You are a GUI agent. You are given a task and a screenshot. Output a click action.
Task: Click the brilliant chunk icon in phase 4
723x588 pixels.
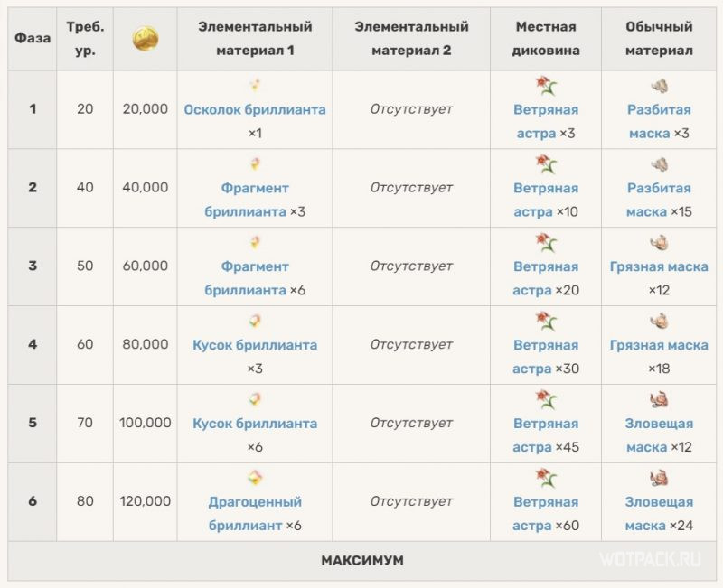click(x=255, y=321)
